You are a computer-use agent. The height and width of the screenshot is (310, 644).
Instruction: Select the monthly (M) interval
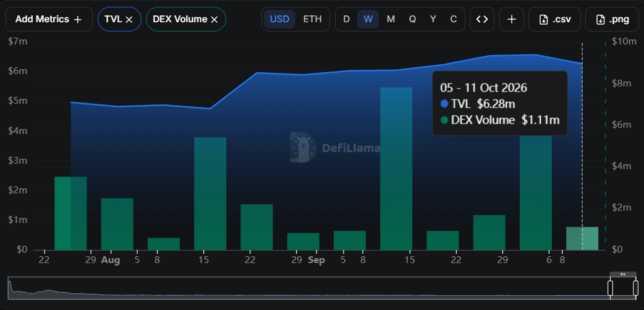coord(391,19)
